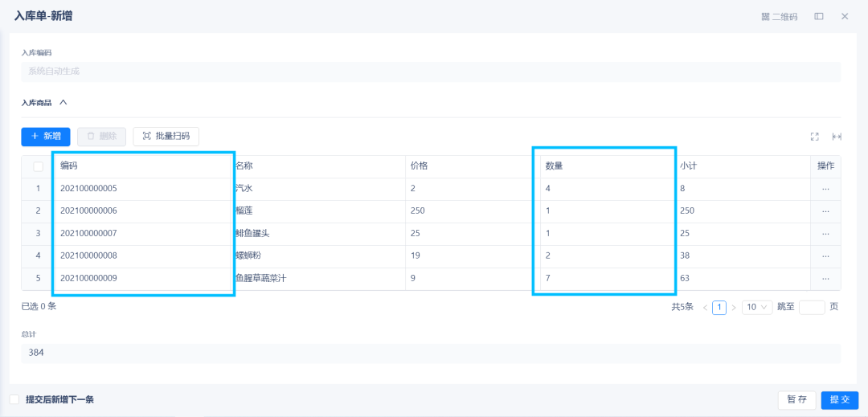This screenshot has height=417, width=868.
Task: Open actions menu for 鱼腥草蔬菜汁 row
Action: pyautogui.click(x=825, y=279)
